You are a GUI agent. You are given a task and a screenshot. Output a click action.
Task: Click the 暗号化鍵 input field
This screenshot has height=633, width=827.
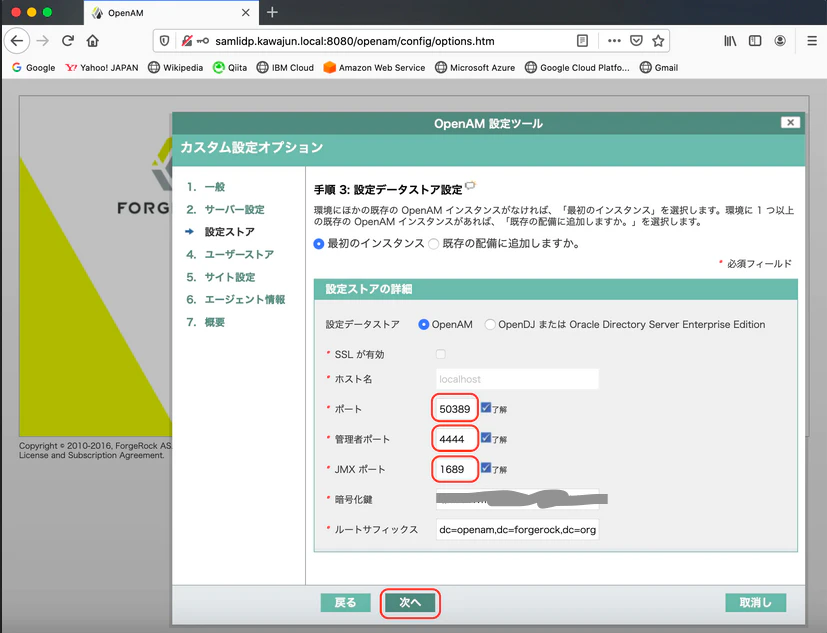pos(517,499)
